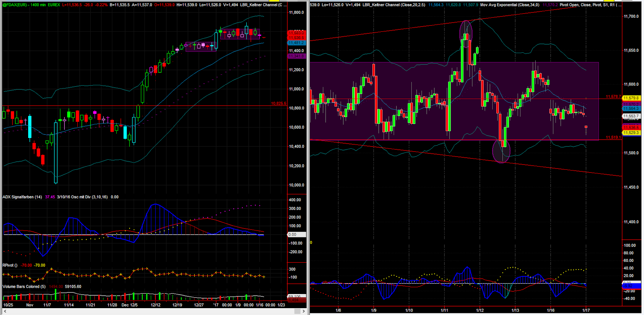
Task: Click the purple 11,341.8 marker on left chart axis
Action: [297, 56]
